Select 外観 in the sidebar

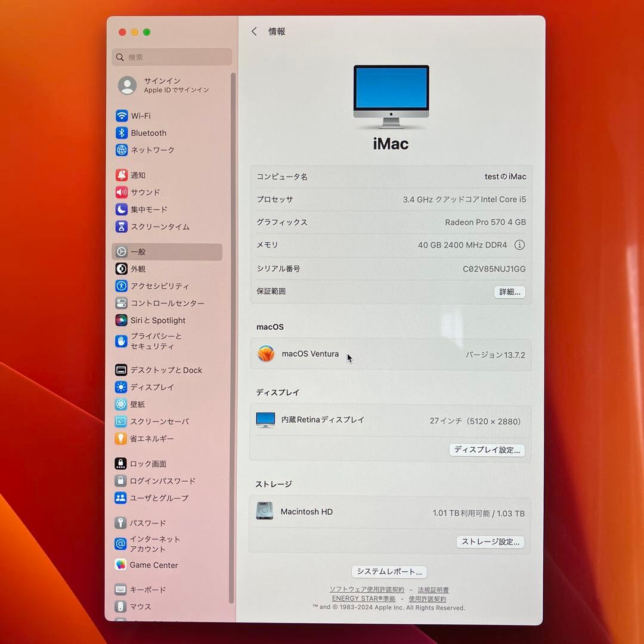[120, 269]
